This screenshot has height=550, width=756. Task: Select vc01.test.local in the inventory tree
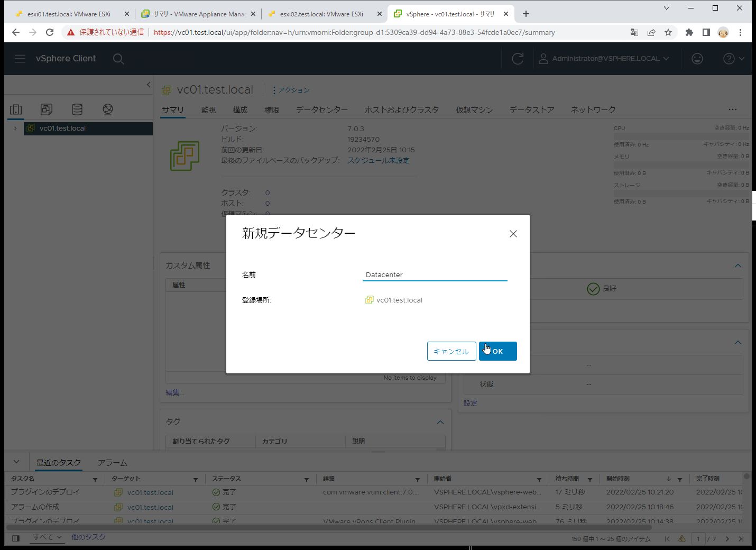pyautogui.click(x=62, y=128)
